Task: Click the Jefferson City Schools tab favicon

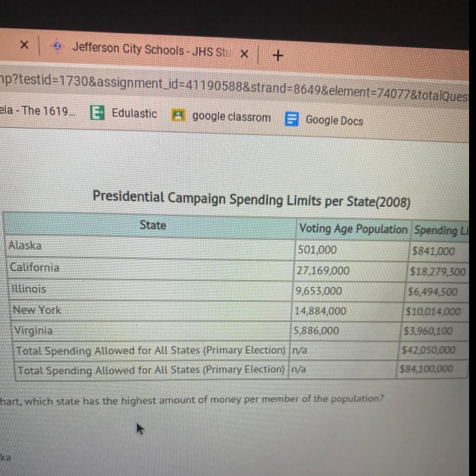Action: coord(56,47)
